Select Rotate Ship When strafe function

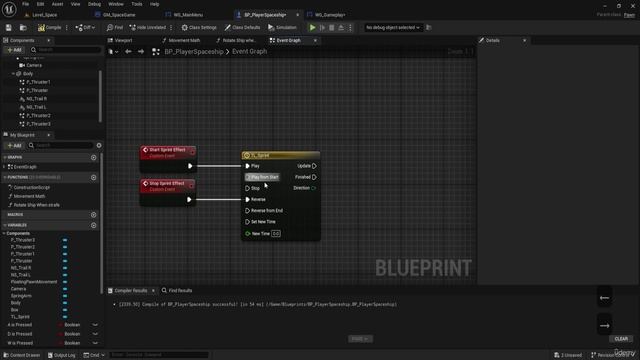pos(36,205)
